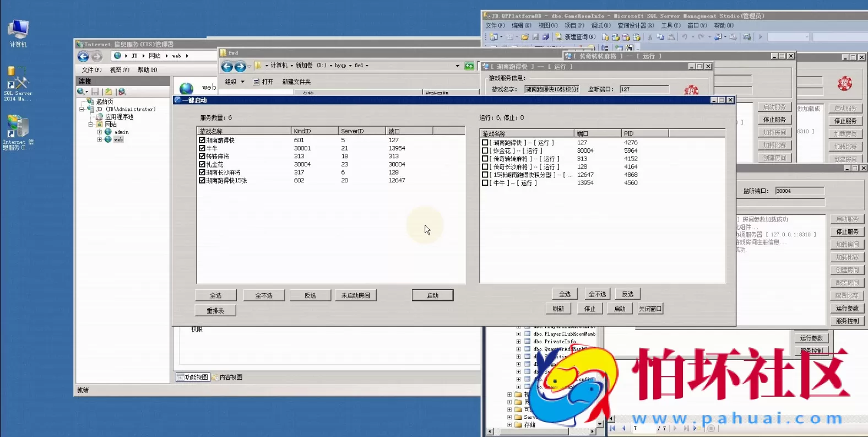The height and width of the screenshot is (437, 868).
Task: Uncheck the 扎金花 game checkbox
Action: 202,164
